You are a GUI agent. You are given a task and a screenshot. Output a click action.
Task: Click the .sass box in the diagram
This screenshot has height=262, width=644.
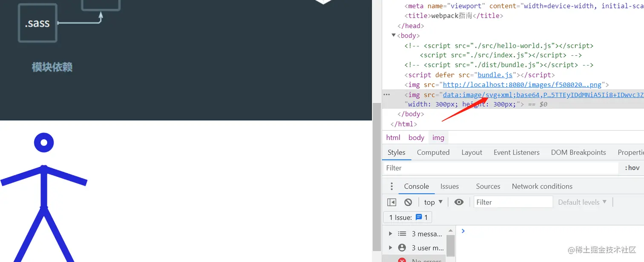coord(37,23)
